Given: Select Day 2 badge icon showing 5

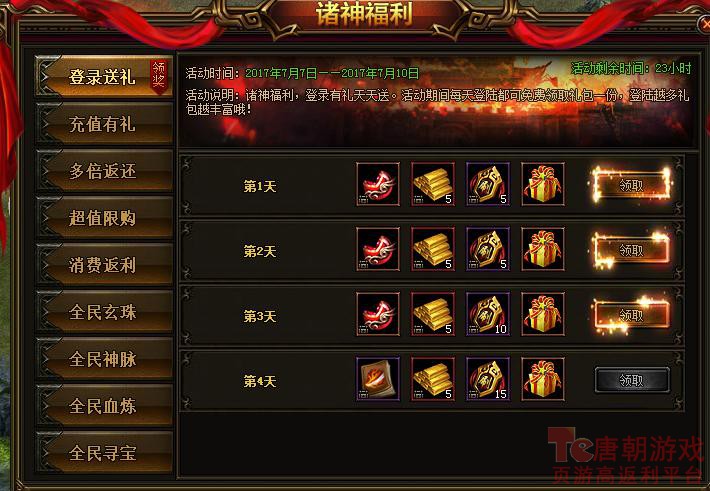Looking at the screenshot, I should [x=488, y=249].
